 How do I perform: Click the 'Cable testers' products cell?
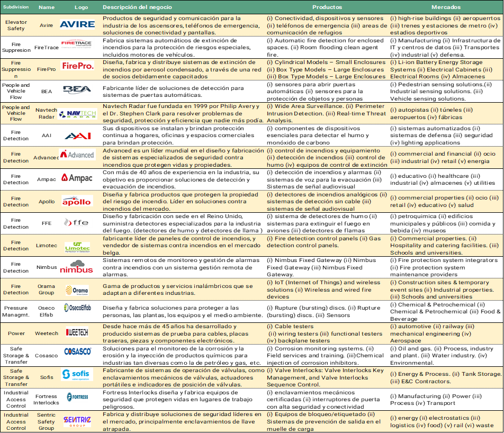click(x=325, y=333)
